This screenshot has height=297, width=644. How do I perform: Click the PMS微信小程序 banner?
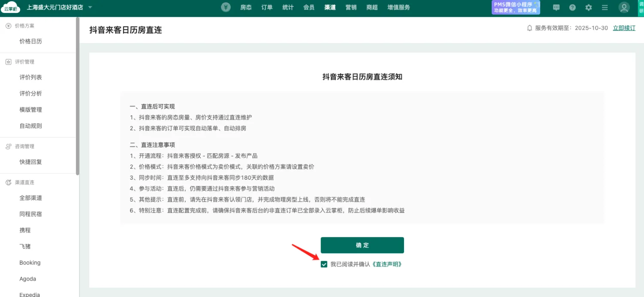click(516, 7)
